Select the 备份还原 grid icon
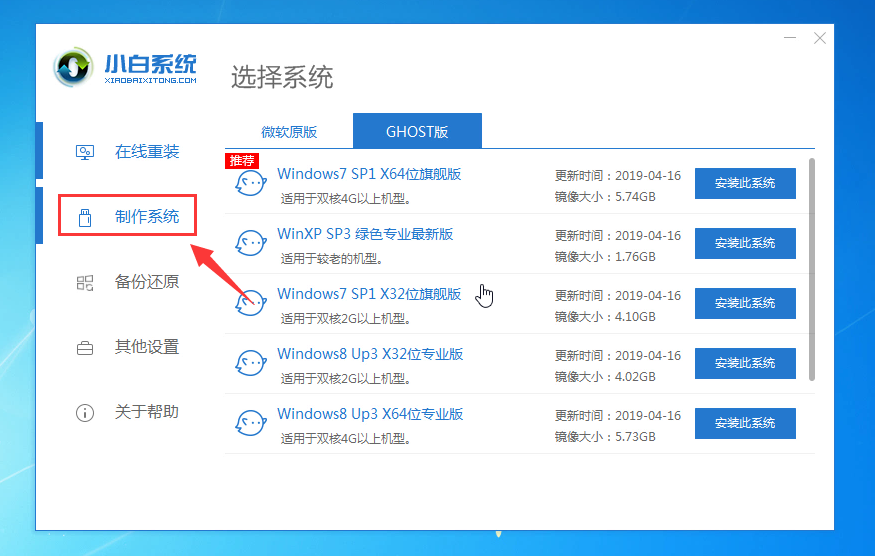Viewport: 875px width, 556px height. point(85,282)
